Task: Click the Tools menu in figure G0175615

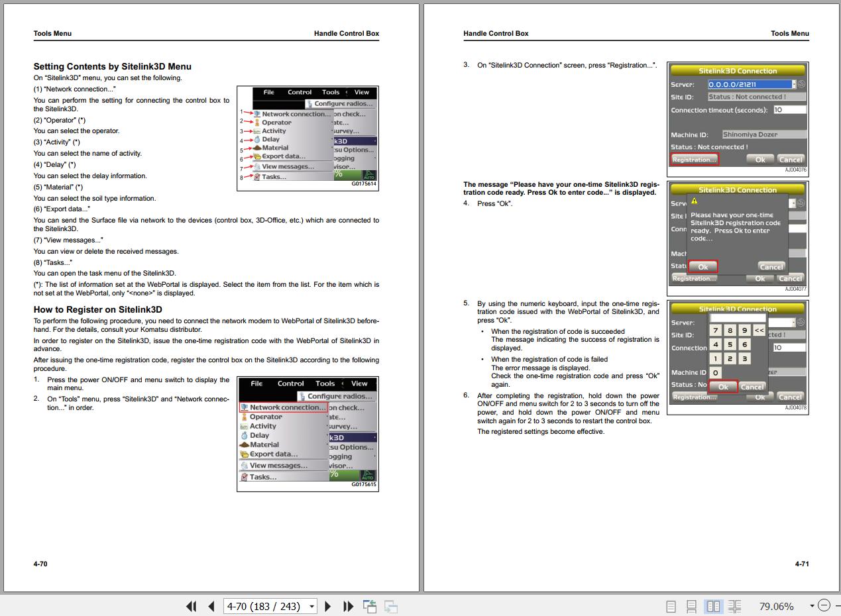Action: click(325, 384)
